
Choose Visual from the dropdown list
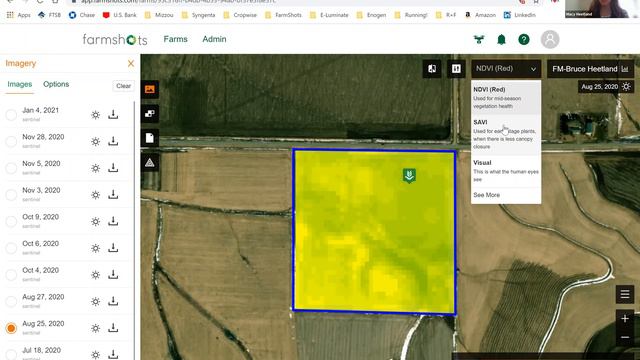coord(506,171)
